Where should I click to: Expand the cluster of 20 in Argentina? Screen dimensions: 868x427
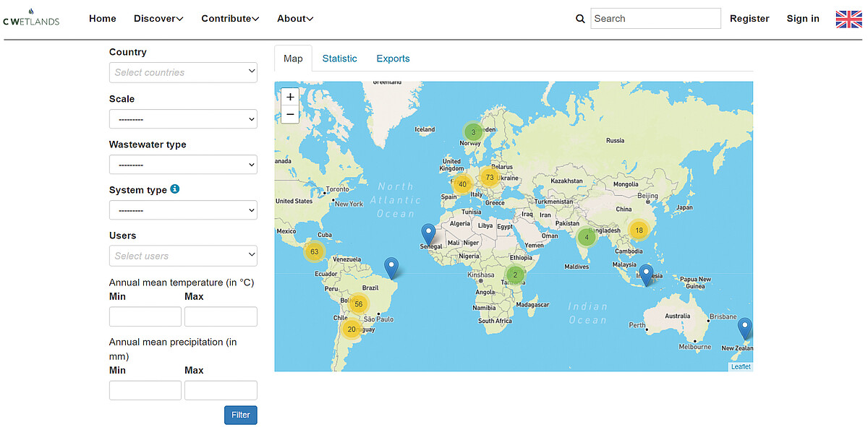[x=352, y=329]
